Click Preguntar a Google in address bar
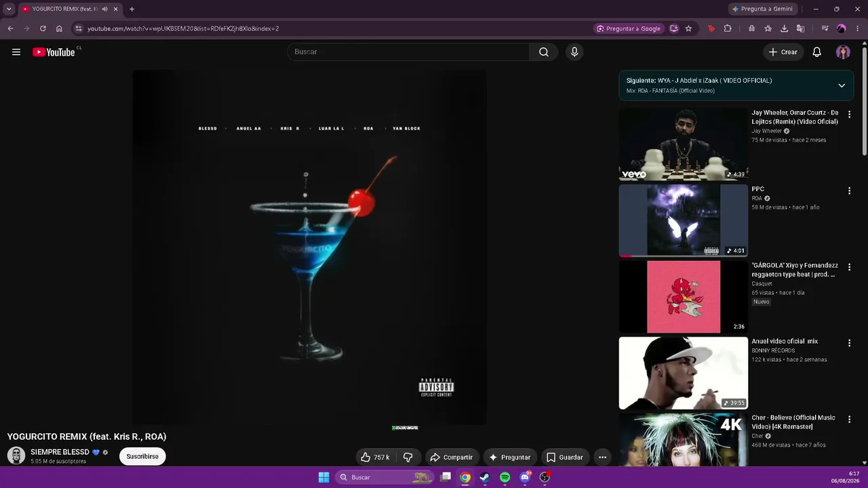868x488 pixels. [629, 28]
